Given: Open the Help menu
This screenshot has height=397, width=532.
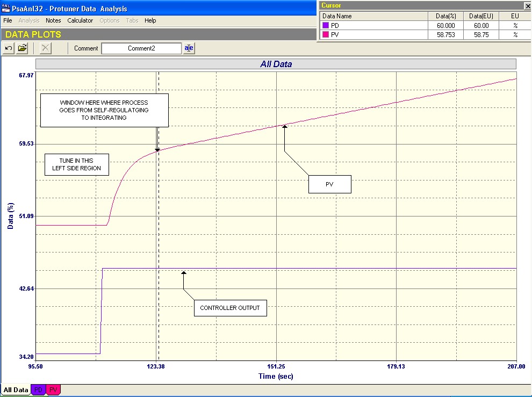Looking at the screenshot, I should tap(150, 20).
